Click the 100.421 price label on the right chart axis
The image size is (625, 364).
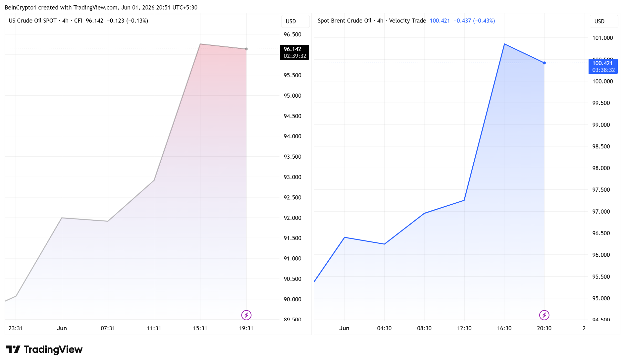[x=603, y=66]
